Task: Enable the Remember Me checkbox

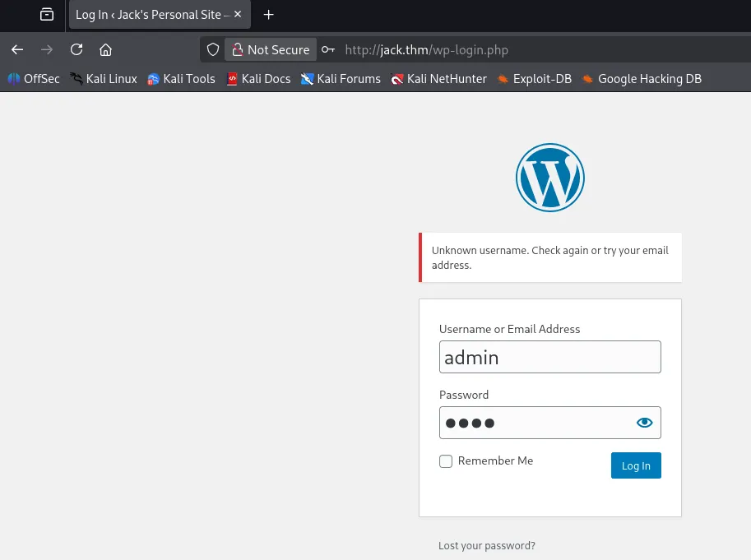Action: click(446, 461)
